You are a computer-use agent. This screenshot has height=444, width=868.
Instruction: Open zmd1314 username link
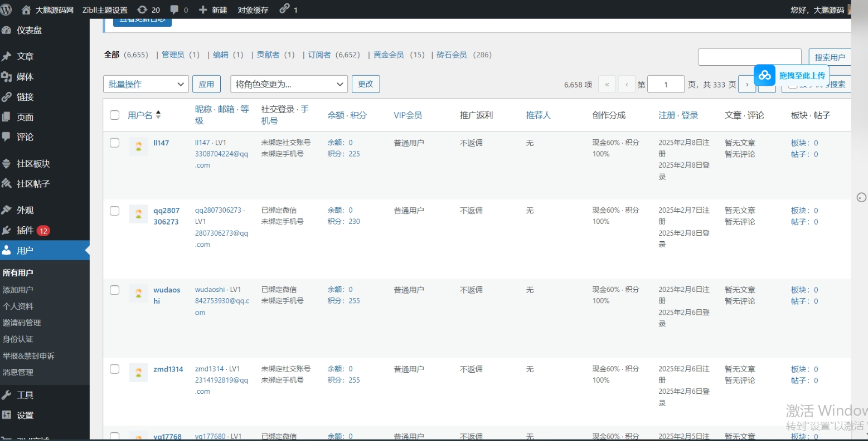168,369
